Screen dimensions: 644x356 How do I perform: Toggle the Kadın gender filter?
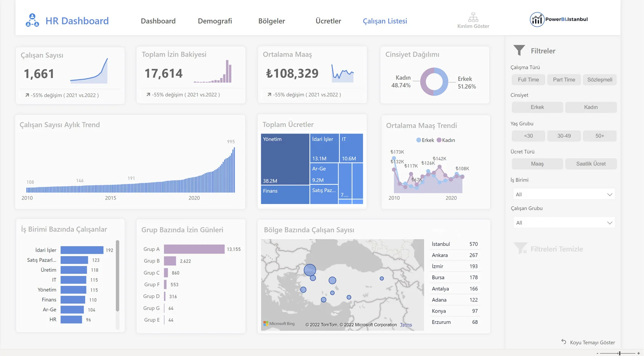click(x=591, y=107)
